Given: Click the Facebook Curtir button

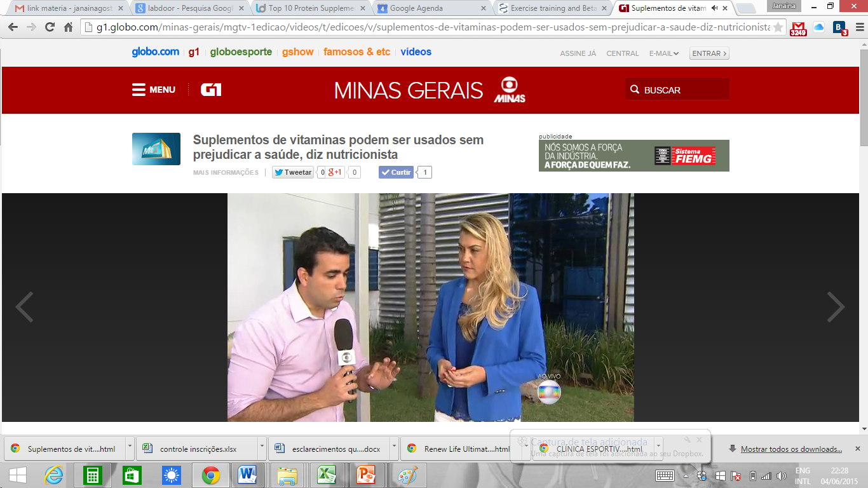Looking at the screenshot, I should click(396, 172).
